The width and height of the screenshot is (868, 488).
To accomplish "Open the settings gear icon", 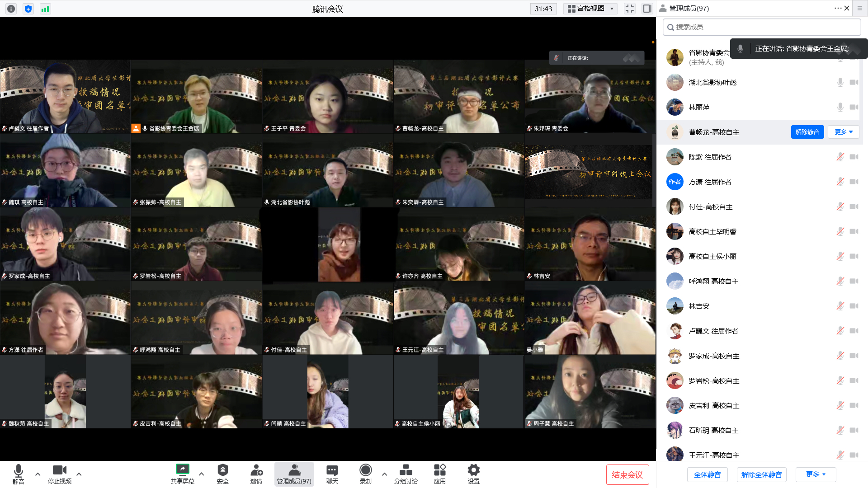I will (x=473, y=470).
